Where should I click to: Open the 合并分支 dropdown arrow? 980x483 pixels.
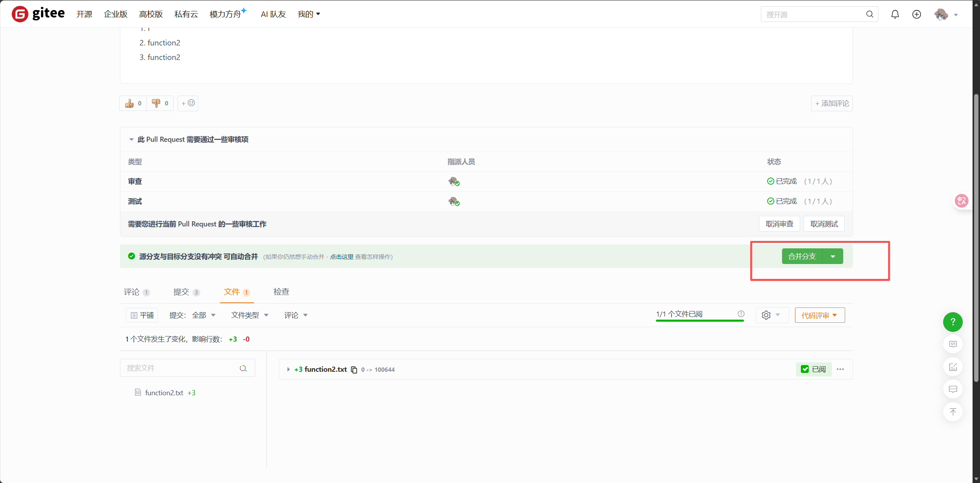tap(833, 257)
